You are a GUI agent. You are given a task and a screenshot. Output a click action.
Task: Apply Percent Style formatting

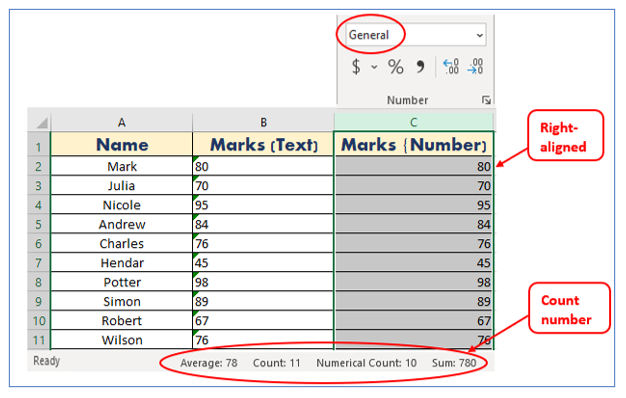pos(396,67)
